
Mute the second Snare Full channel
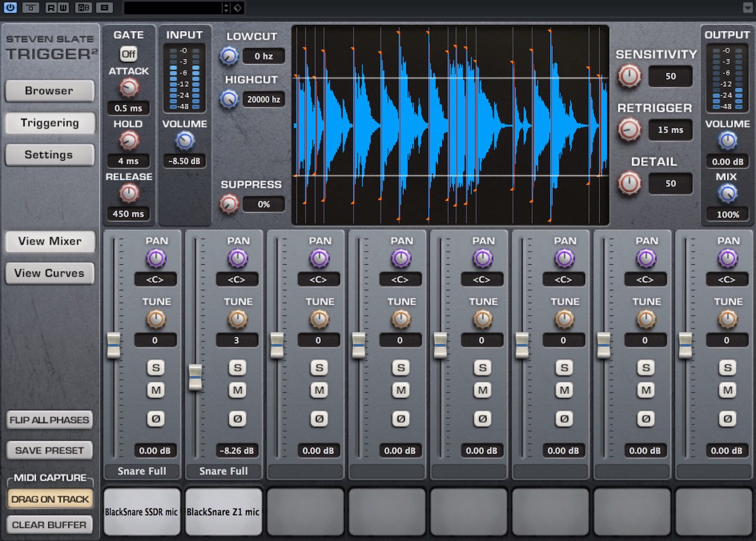238,390
